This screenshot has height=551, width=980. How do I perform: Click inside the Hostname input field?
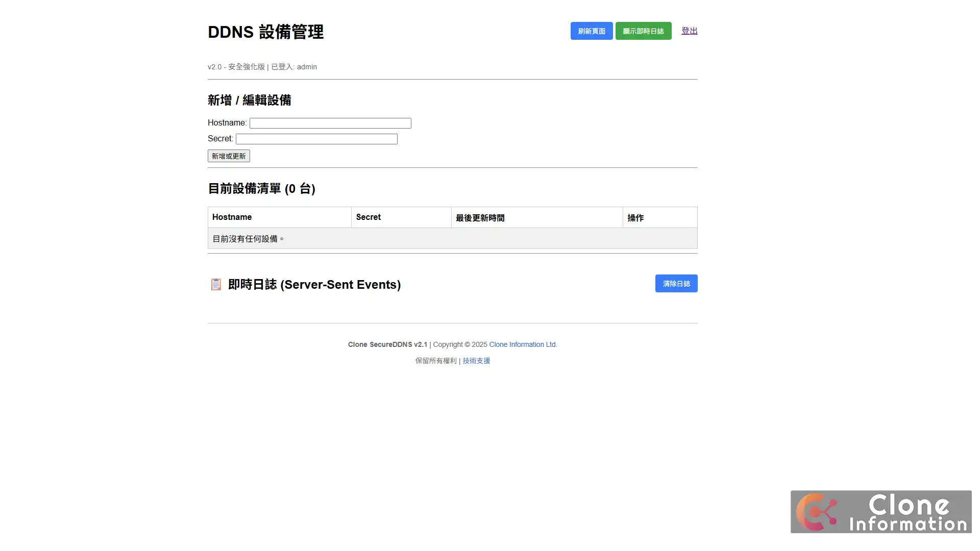pos(329,123)
